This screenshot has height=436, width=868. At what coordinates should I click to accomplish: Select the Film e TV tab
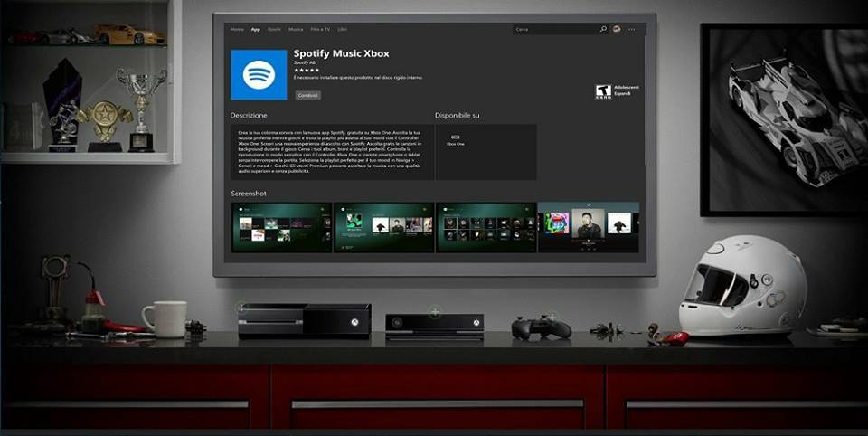click(x=320, y=29)
